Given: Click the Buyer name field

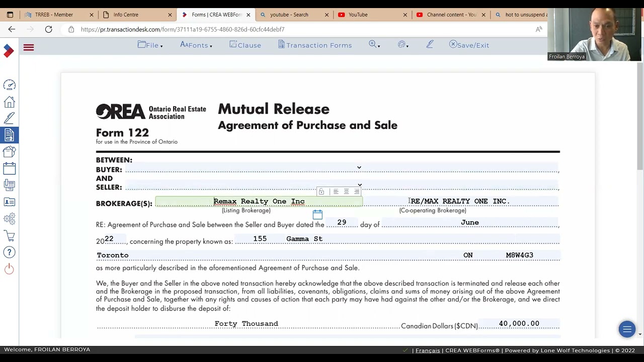Looking at the screenshot, I should [342, 168].
